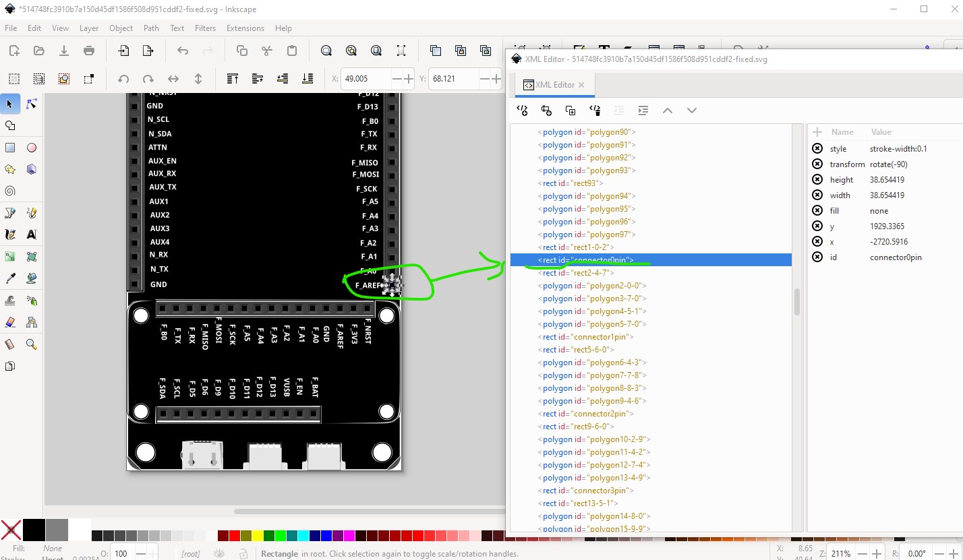Pick the red palette swatch
Screen dimensions: 963x560
(234, 536)
